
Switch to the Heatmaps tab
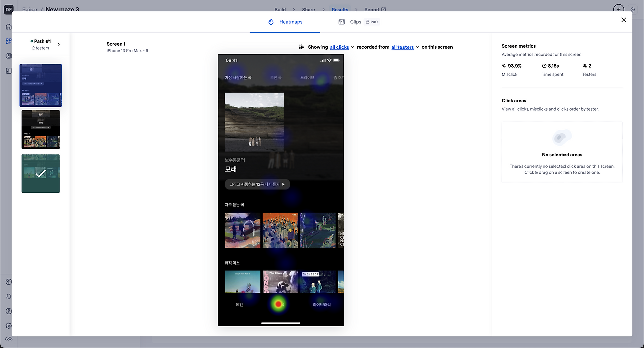coord(285,22)
